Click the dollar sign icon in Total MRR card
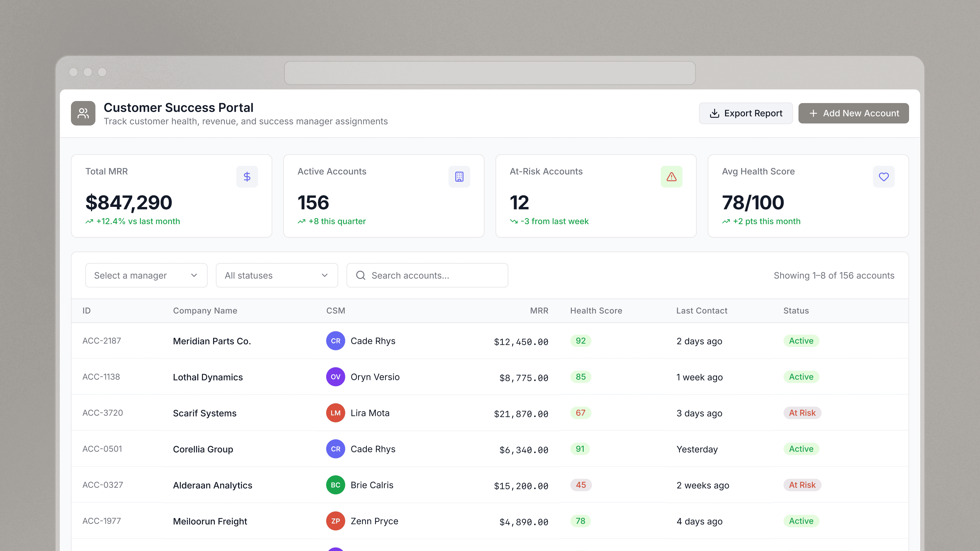This screenshot has width=980, height=551. pos(247,177)
